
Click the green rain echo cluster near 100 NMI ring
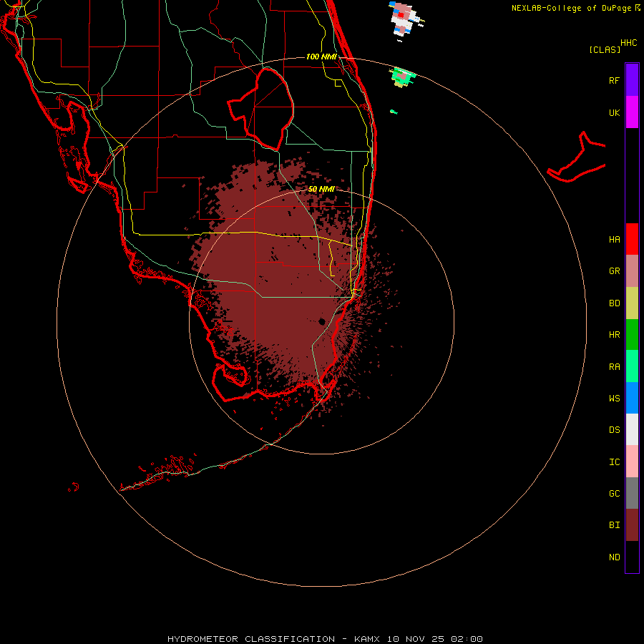click(x=402, y=77)
